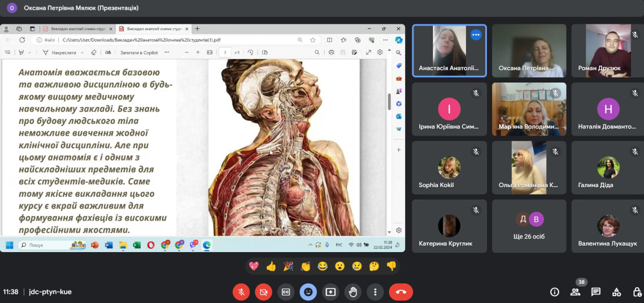Screen dimensions: 644x303
Task: Raise hand in the meeting
Action: click(353, 292)
